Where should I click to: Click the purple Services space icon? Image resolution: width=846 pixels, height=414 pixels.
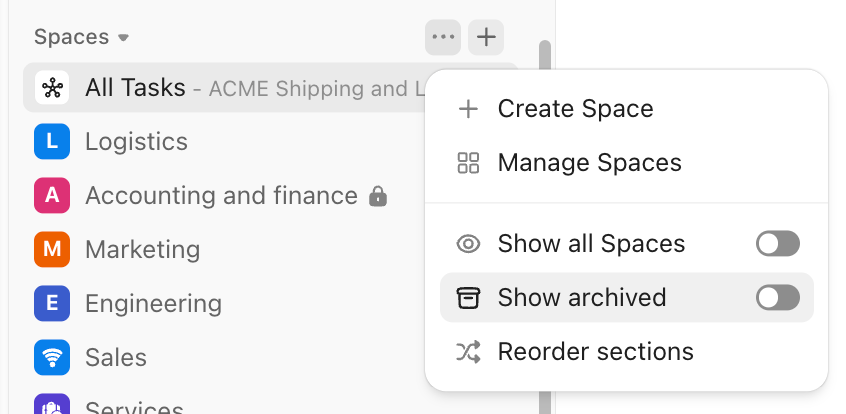(x=51, y=405)
